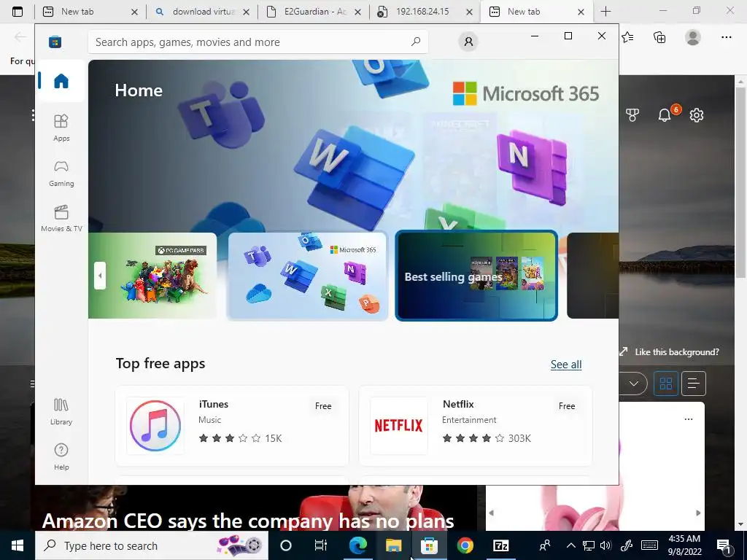Switch Edge feed to list view
Viewport: 747px width, 560px height.
[x=694, y=384]
